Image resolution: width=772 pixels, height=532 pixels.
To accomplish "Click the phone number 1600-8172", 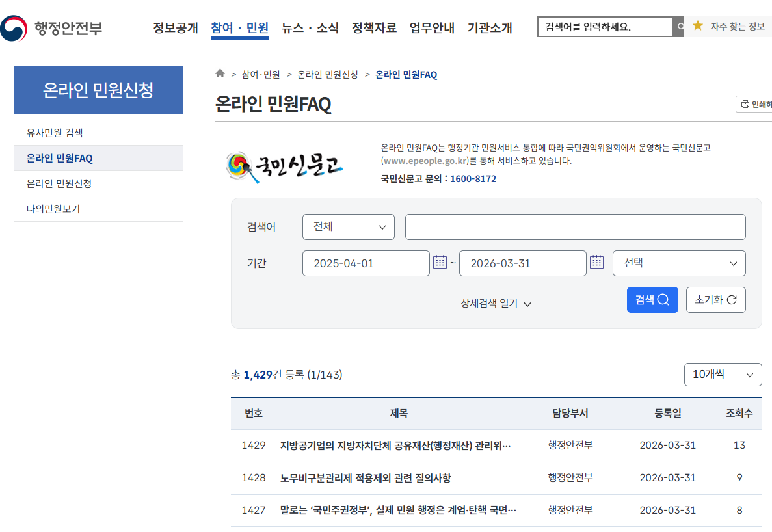I will coord(473,179).
